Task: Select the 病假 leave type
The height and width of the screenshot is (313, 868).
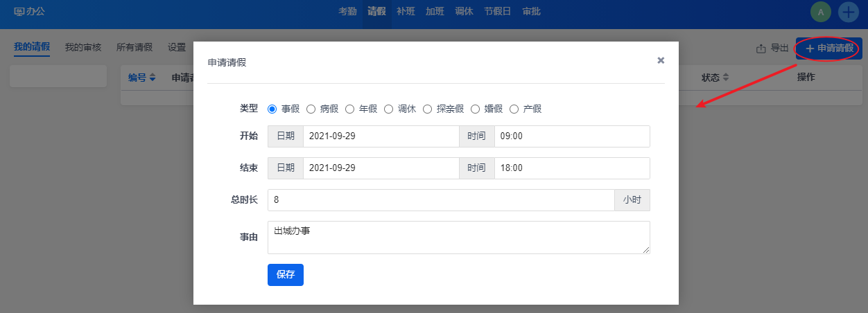Action: (311, 109)
